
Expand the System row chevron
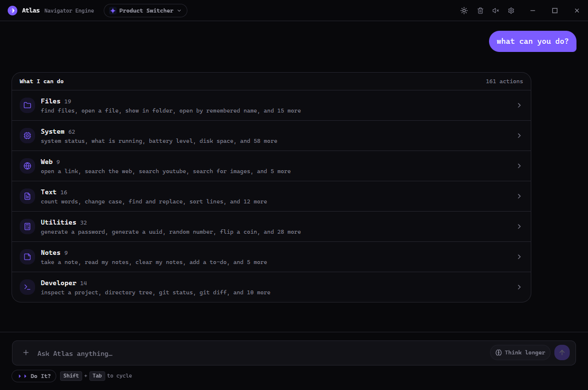519,136
